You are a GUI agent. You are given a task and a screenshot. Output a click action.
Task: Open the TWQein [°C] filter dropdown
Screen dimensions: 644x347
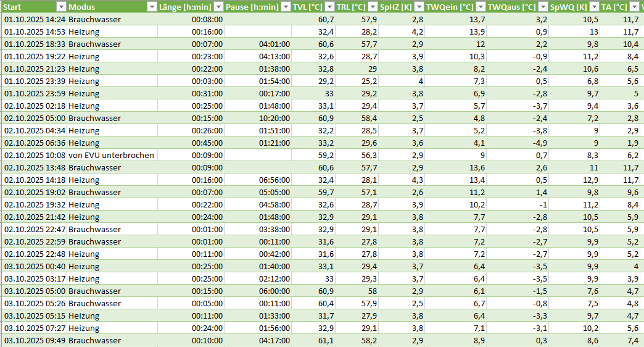tap(480, 7)
